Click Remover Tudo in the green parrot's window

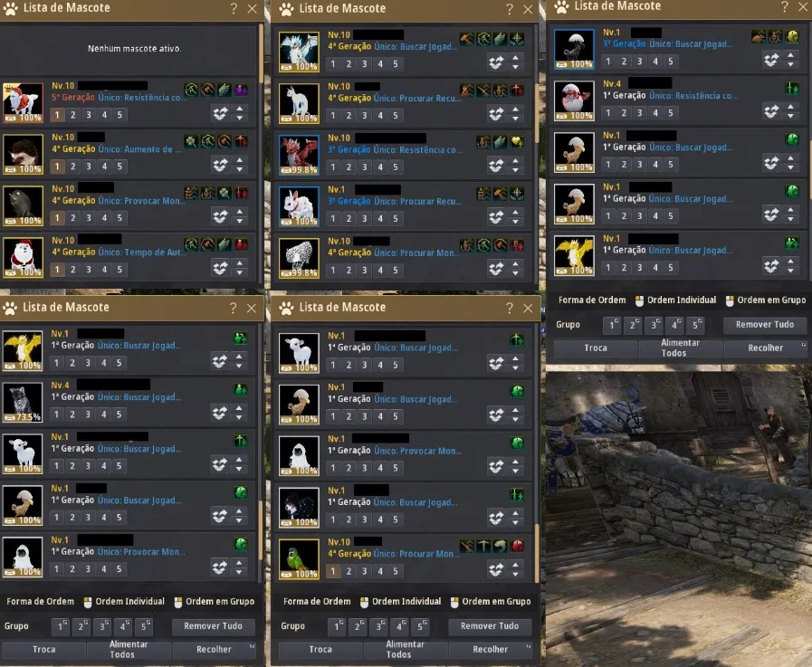coord(490,626)
